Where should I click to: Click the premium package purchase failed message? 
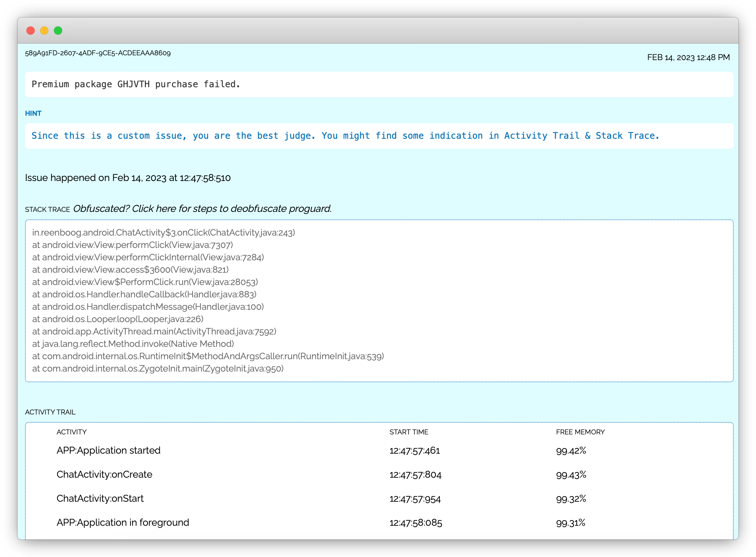pos(136,84)
